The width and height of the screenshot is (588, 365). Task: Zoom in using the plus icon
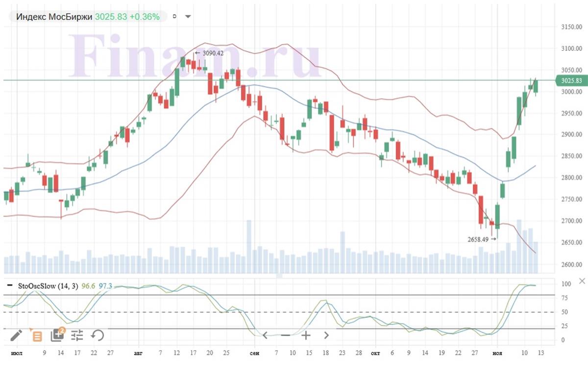click(306, 335)
